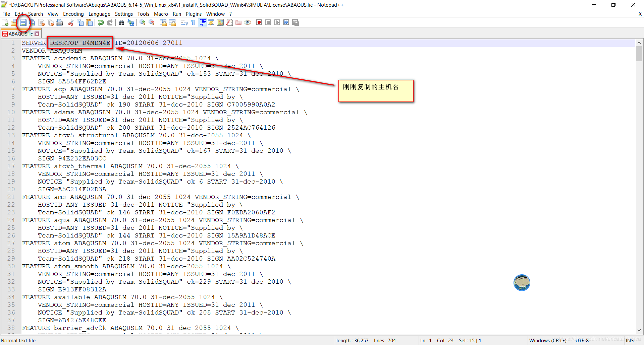The height and width of the screenshot is (345, 644).
Task: Toggle synchronize vertical scrolling icon
Action: tap(163, 22)
